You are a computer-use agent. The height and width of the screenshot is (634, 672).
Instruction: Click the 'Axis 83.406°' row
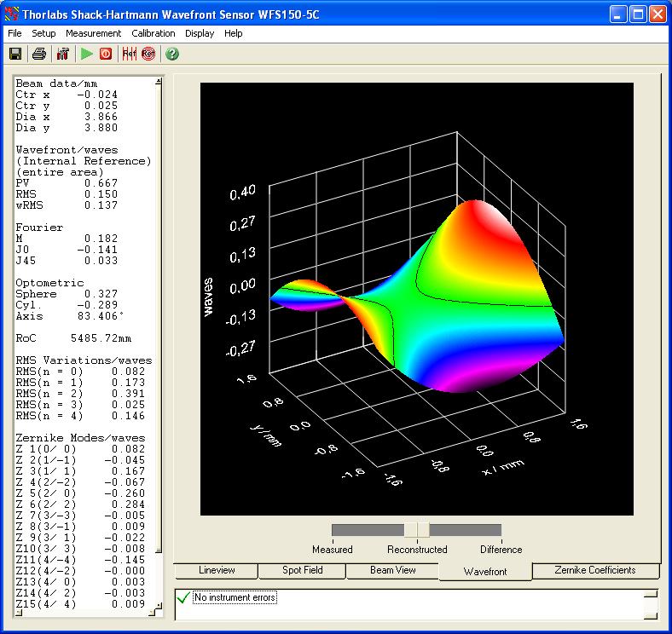70,316
